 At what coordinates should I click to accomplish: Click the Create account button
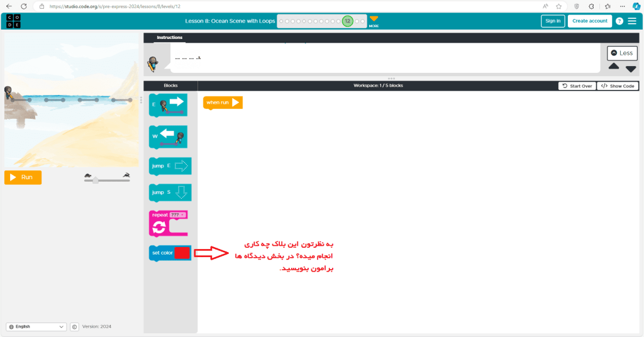(x=590, y=21)
